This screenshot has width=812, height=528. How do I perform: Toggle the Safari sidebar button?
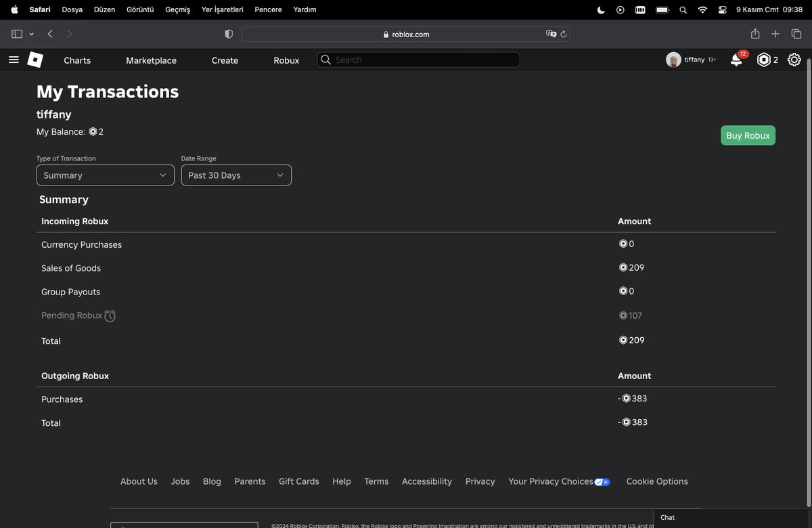pyautogui.click(x=17, y=34)
